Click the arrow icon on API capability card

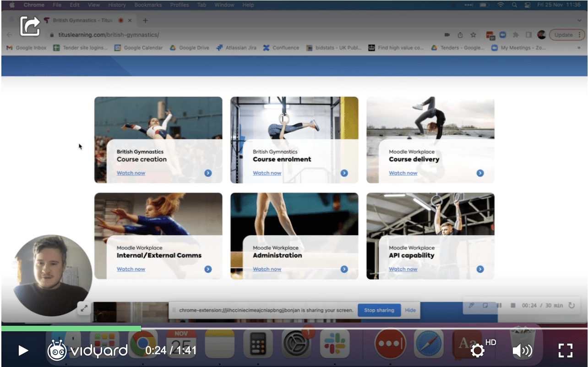point(480,269)
